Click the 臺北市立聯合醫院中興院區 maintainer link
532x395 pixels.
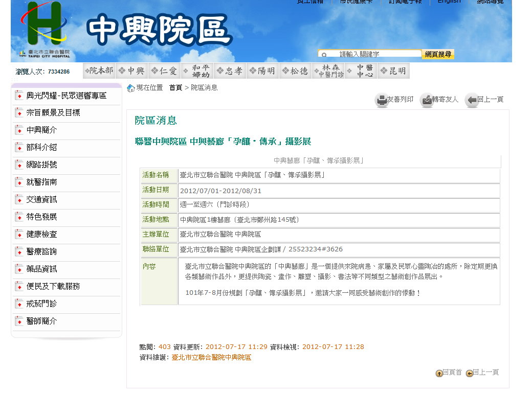coord(211,357)
